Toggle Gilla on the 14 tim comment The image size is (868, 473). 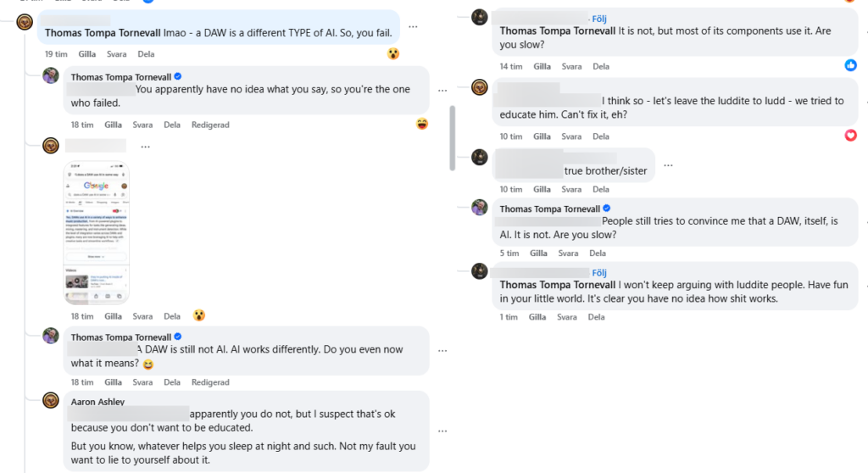coord(542,66)
